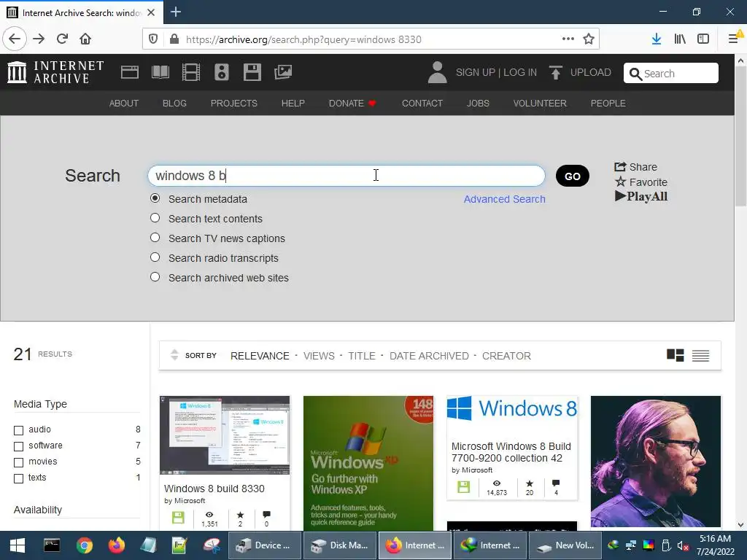Check the texts media type filter
The image size is (747, 560).
pos(18,478)
